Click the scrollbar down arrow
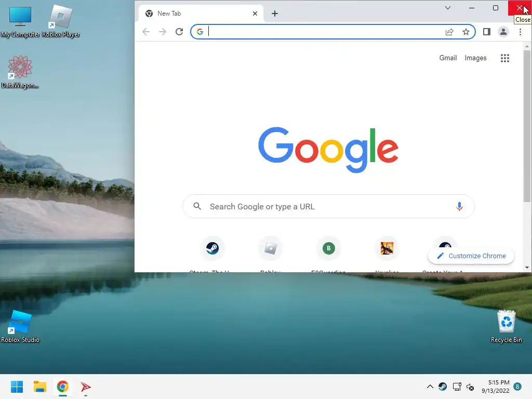This screenshot has height=399, width=532. 527,268
